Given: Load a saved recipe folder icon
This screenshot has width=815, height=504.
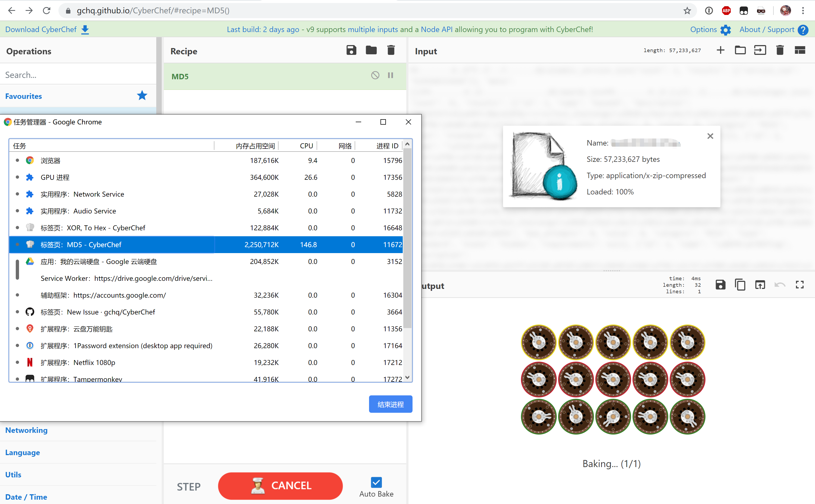Looking at the screenshot, I should coord(371,51).
